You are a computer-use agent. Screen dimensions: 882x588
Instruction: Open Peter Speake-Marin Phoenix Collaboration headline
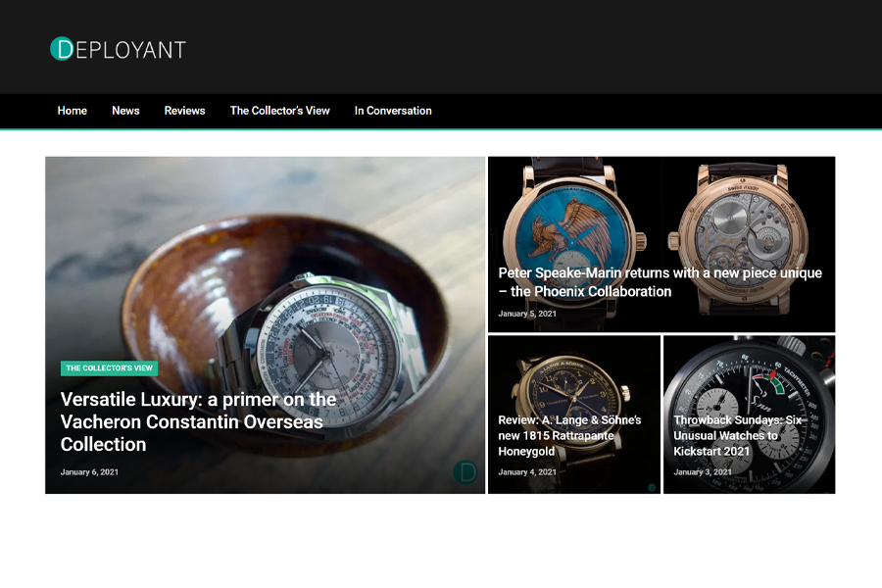[660, 282]
